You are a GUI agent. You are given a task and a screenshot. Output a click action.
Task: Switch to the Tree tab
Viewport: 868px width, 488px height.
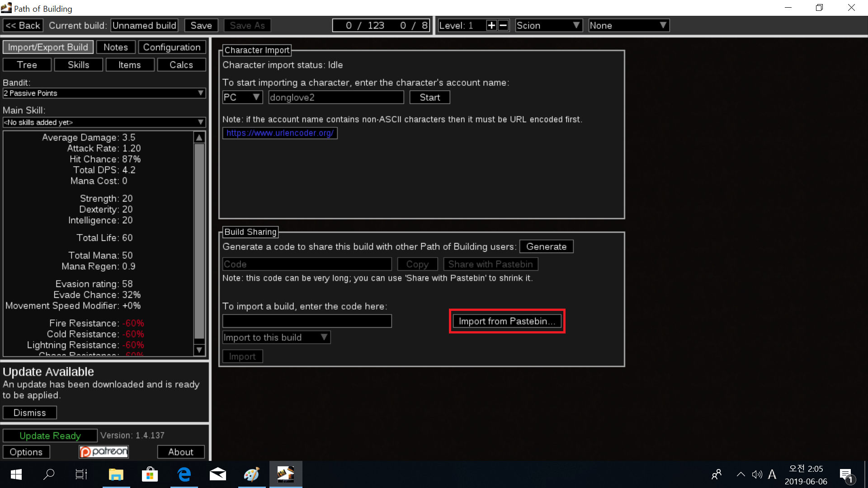coord(27,65)
